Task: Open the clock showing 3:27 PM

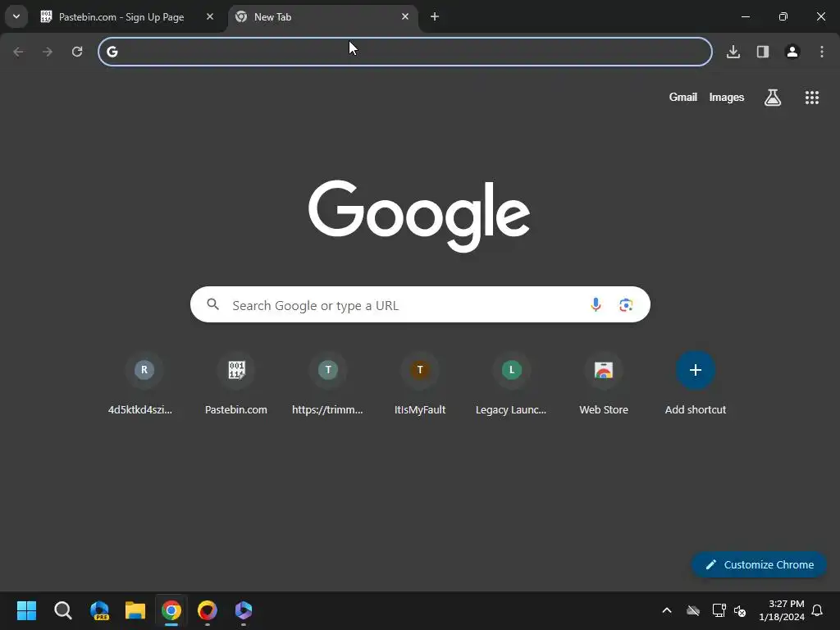Action: (x=782, y=610)
